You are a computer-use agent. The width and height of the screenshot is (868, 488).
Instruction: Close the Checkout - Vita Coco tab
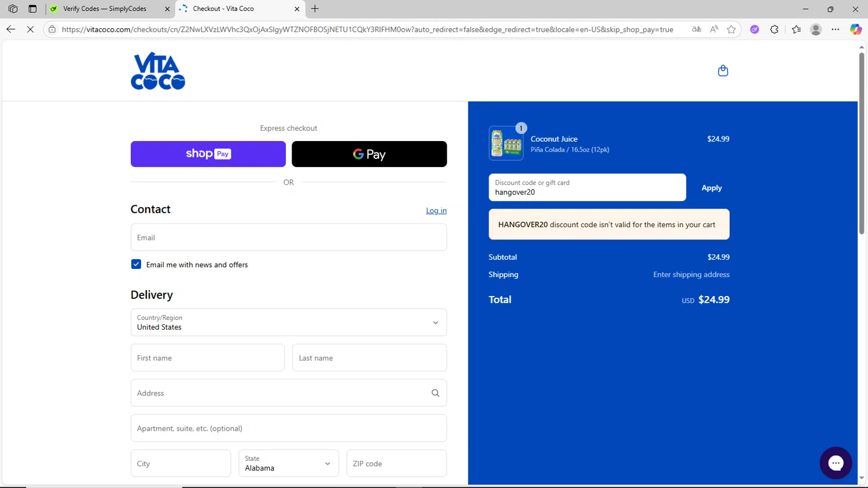(297, 9)
